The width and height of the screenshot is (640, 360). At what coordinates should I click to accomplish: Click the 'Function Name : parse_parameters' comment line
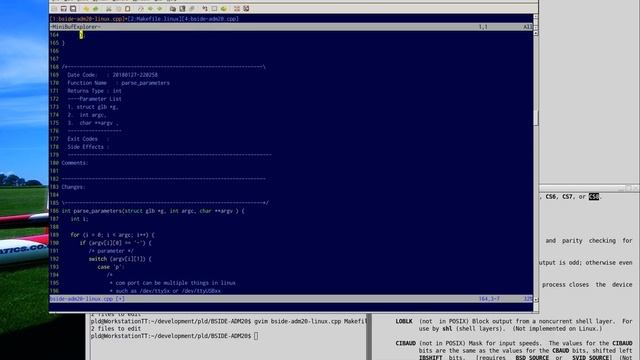point(118,83)
